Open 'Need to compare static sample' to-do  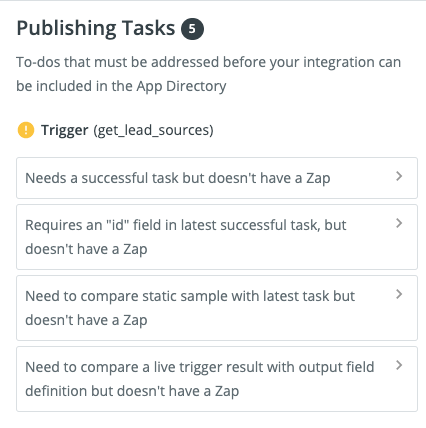tap(217, 308)
